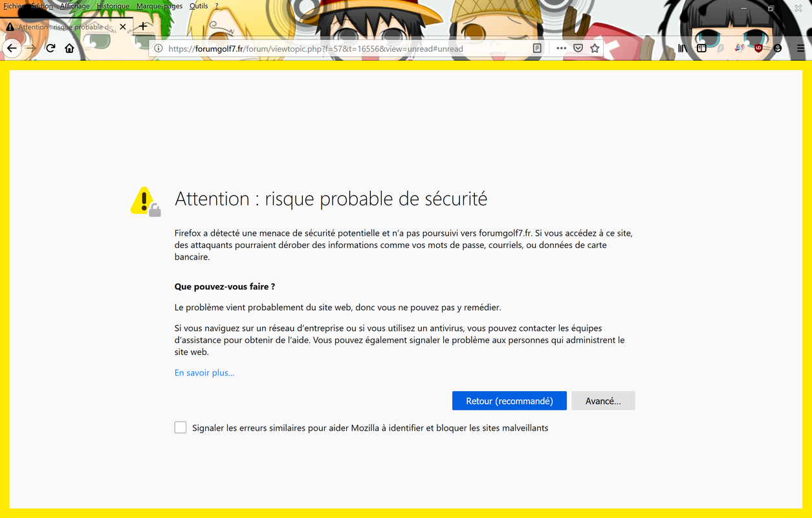
Task: Reload the current page
Action: [50, 48]
